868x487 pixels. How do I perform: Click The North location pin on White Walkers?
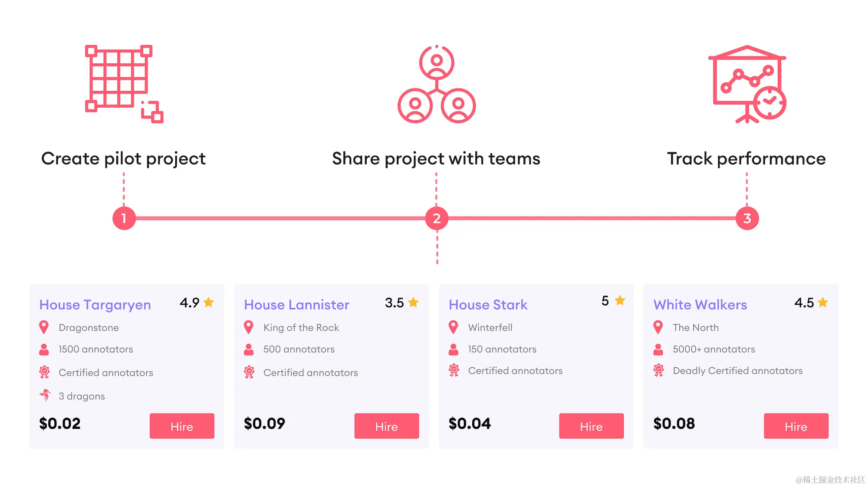tap(658, 327)
